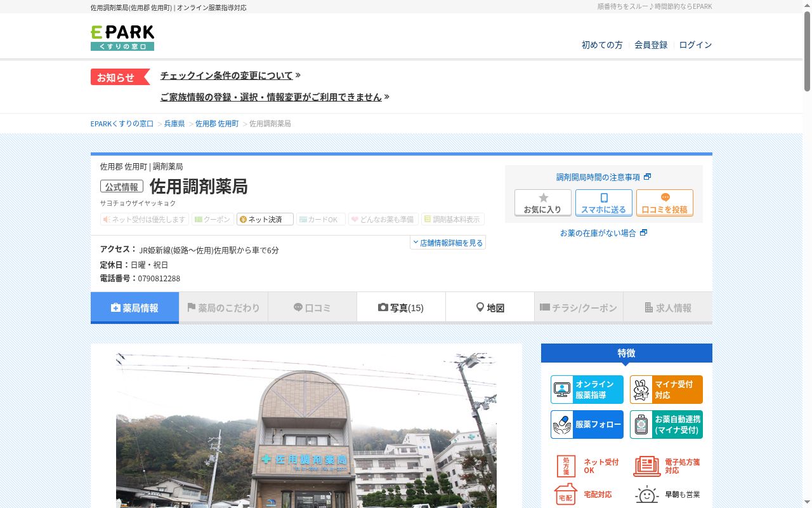The image size is (812, 508).
Task: Click the ネット受付OK prescription icon
Action: click(x=566, y=466)
